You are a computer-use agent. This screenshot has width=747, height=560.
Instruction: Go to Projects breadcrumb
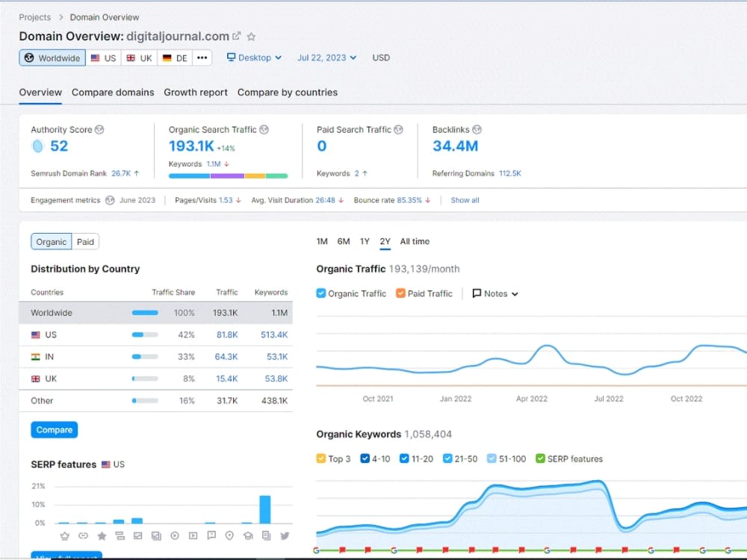pyautogui.click(x=35, y=17)
